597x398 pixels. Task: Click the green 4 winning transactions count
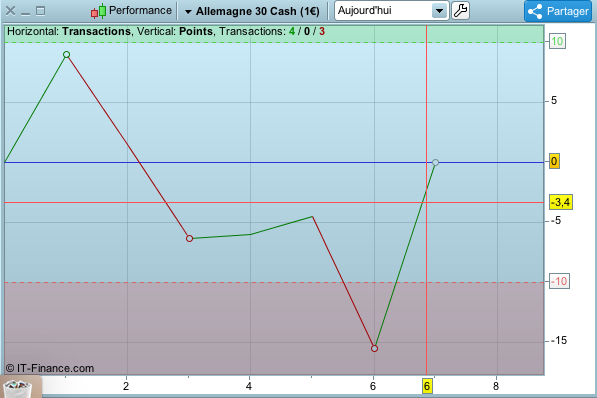point(292,31)
